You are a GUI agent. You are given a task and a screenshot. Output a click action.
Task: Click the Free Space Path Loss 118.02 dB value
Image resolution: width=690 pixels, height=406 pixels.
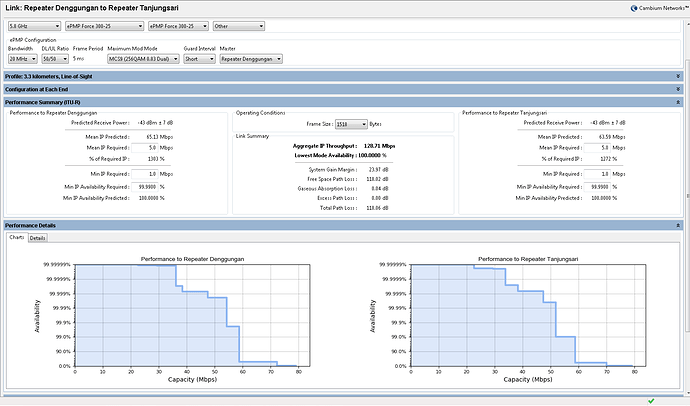coord(378,179)
